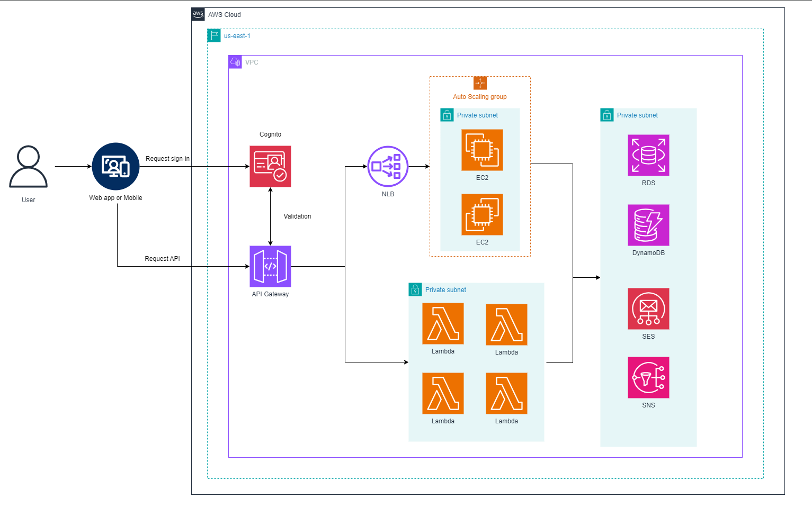Click the SES email service icon
Image resolution: width=812 pixels, height=508 pixels.
[648, 309]
